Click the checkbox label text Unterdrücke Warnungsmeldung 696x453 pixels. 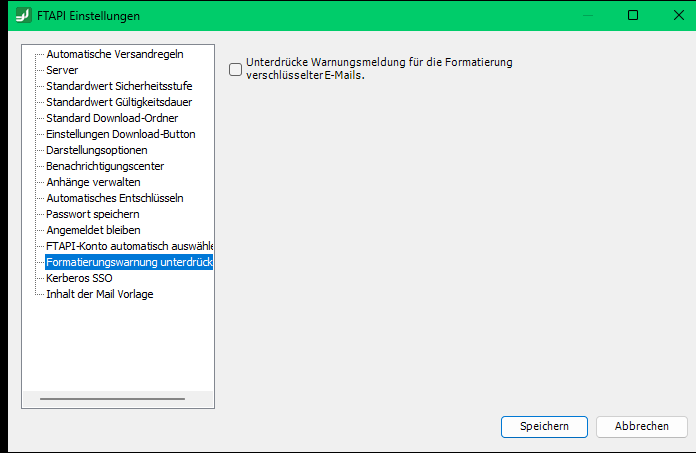click(x=379, y=69)
